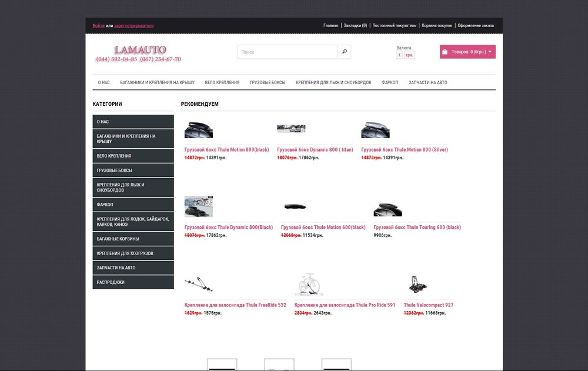Open Багажники и крепления на крышу menu bar item

157,82
